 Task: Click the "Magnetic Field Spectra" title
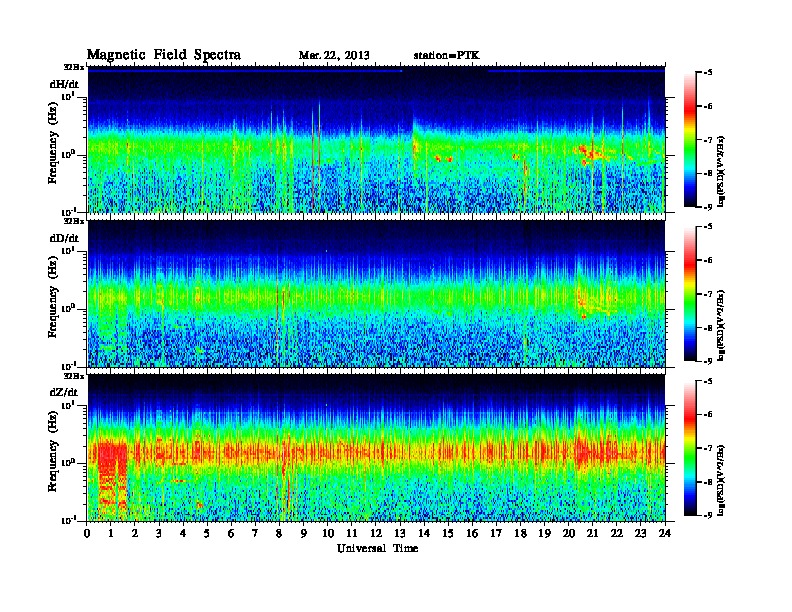[x=164, y=56]
